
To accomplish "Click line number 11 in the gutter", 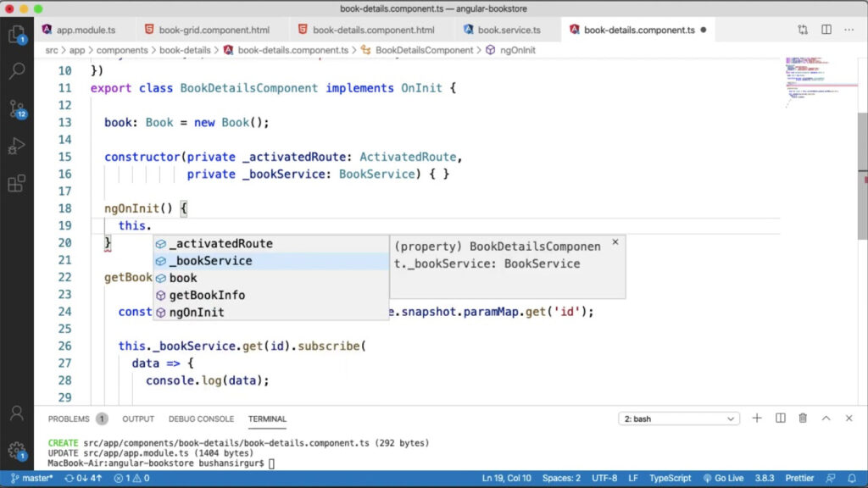I will tap(64, 88).
